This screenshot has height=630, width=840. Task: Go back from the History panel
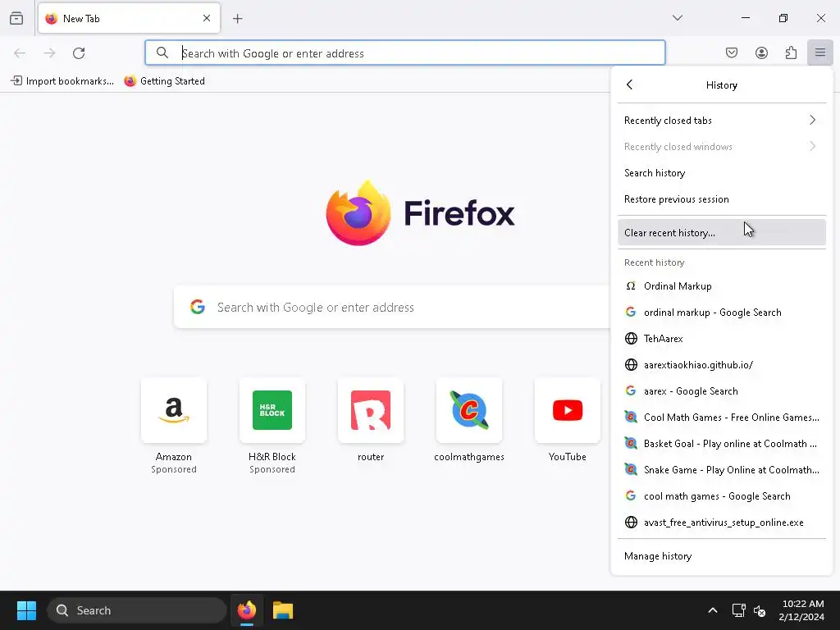point(629,84)
